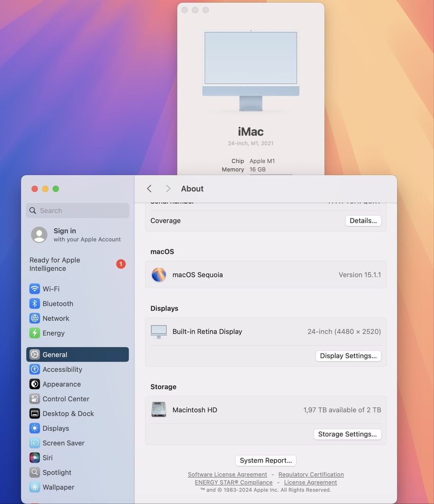Open Regulatory Certification link
The height and width of the screenshot is (504, 434).
coord(311,474)
